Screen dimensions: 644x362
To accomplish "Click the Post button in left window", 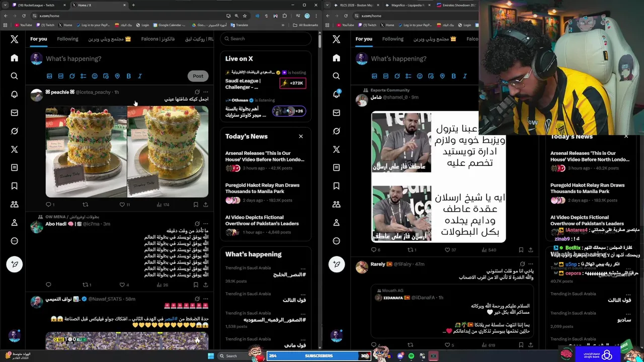I will (198, 76).
